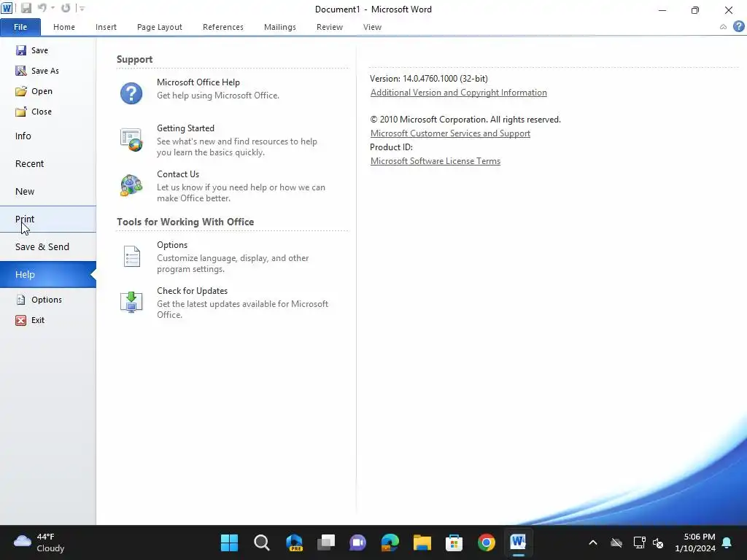747x560 pixels.
Task: Open the Windows Start button
Action: point(229,542)
